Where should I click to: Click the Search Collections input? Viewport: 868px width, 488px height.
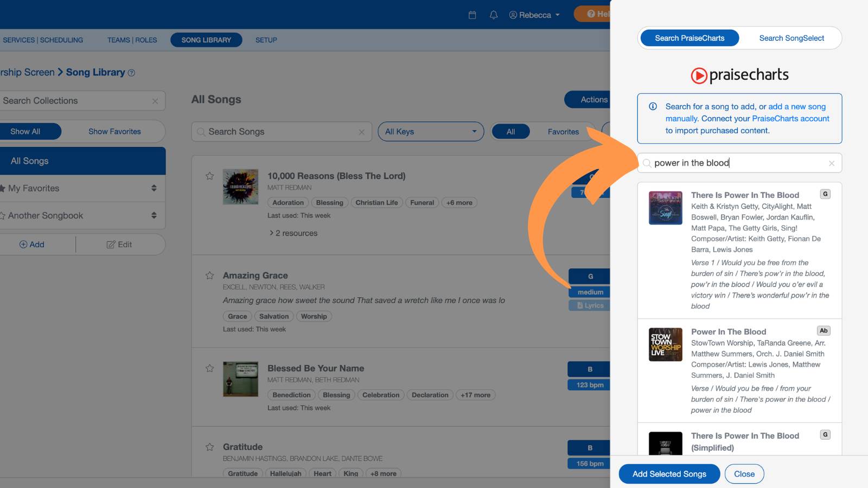[81, 101]
